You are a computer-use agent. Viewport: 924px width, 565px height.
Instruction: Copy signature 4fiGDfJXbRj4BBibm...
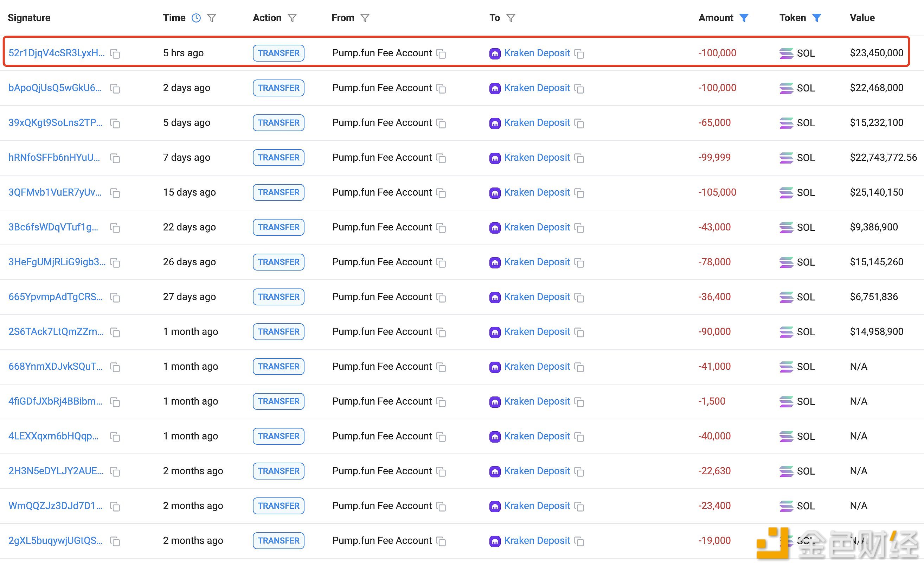[x=115, y=402]
